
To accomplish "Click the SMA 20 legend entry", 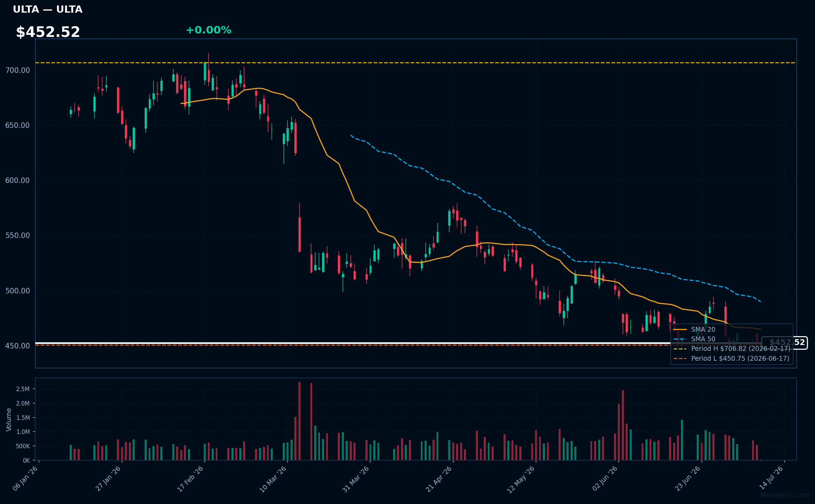I will coord(694,329).
